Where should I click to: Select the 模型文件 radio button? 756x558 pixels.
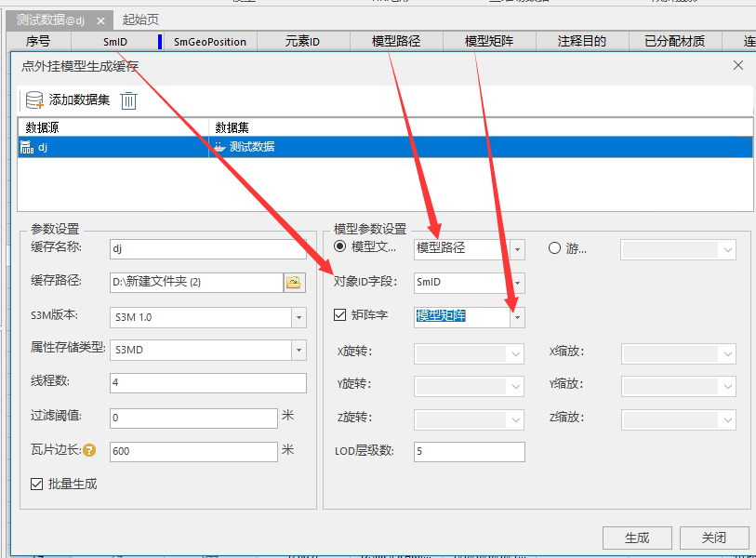340,247
